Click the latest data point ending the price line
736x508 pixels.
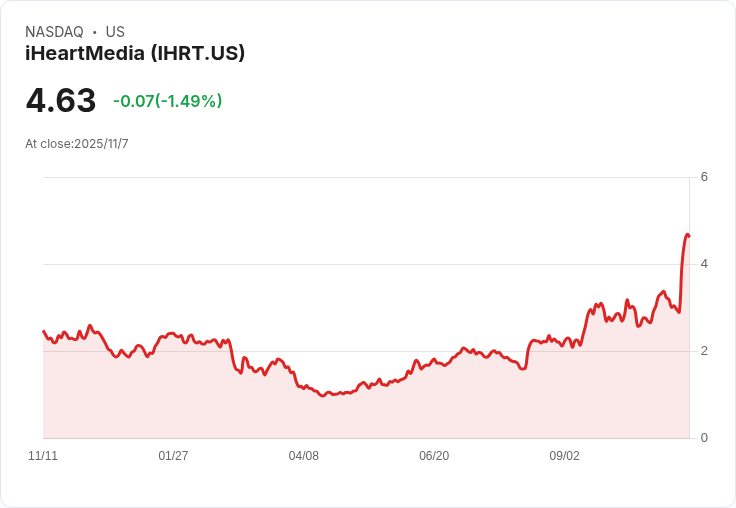point(689,236)
